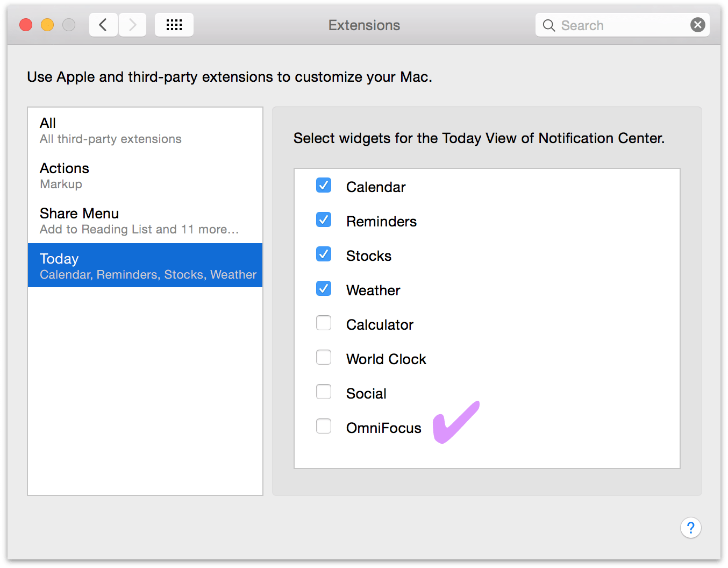Image resolution: width=728 pixels, height=568 pixels.
Task: Click 'Calendar, Reminders, Stocks, Weather' subtitle
Action: pyautogui.click(x=148, y=275)
